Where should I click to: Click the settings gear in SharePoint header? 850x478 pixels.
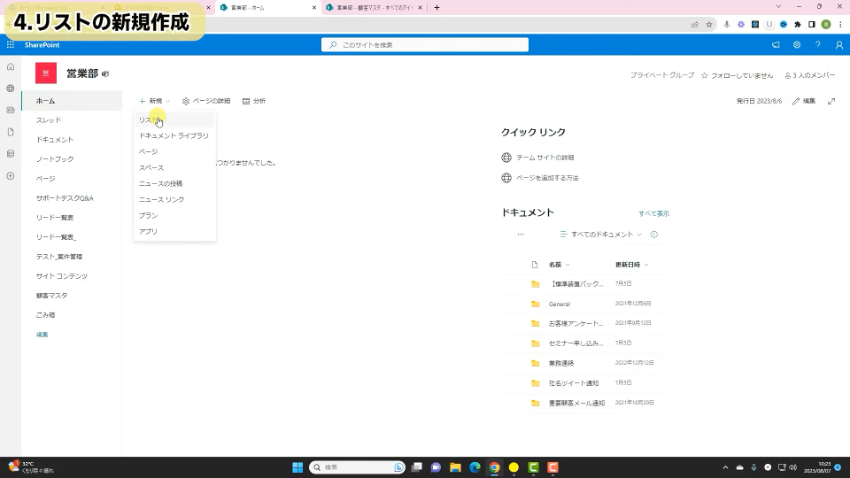pos(797,45)
